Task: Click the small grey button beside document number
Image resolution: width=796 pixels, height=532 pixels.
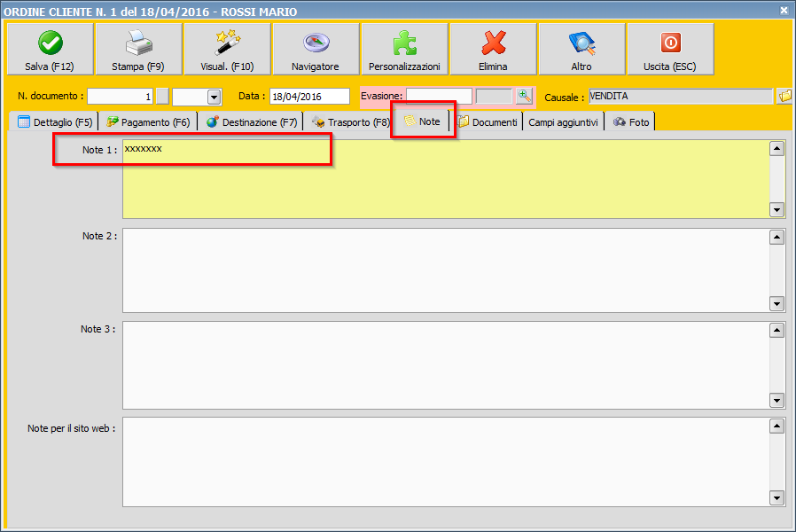Action: [162, 97]
